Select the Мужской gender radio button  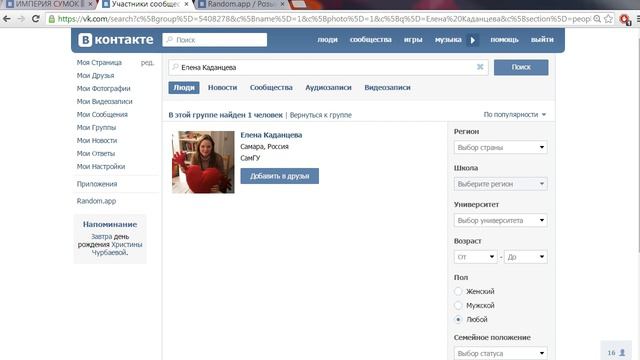[458, 305]
